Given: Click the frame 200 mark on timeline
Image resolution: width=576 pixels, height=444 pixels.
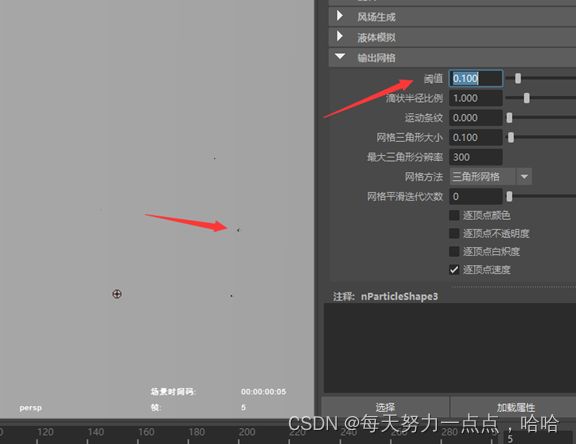Looking at the screenshot, I should [247, 432].
